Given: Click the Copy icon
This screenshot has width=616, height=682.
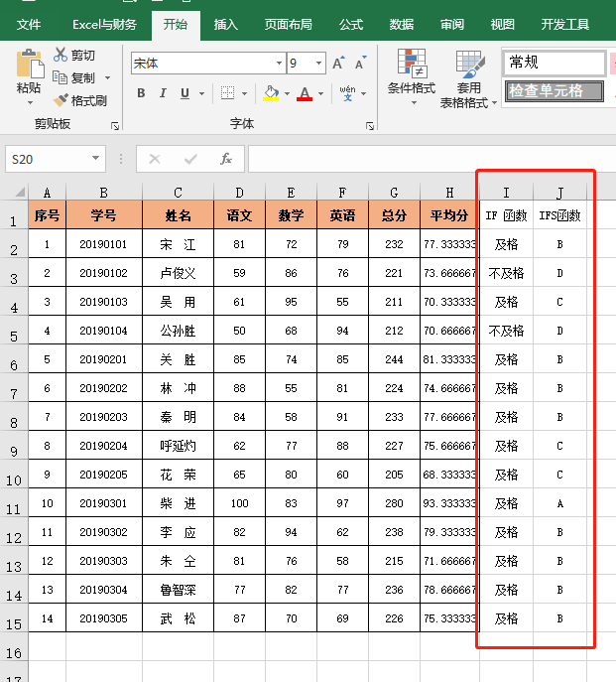Looking at the screenshot, I should pos(60,77).
